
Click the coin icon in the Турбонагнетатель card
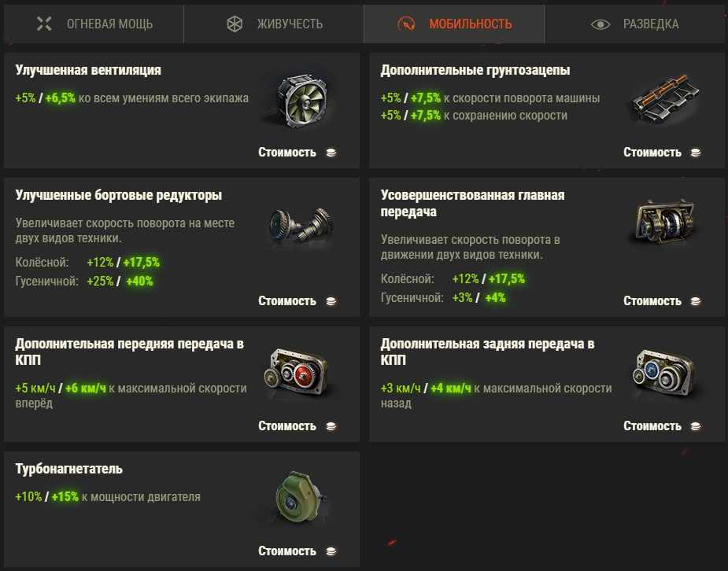(x=331, y=551)
